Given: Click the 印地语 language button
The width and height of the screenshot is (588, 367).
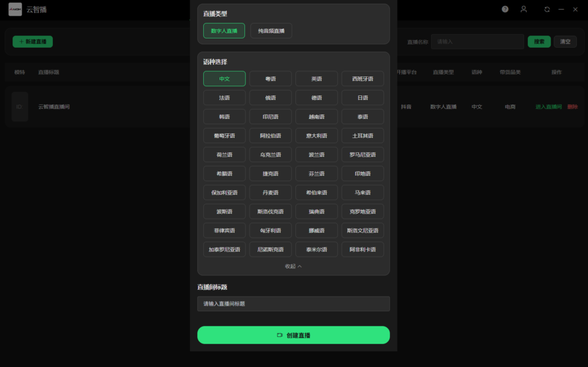Looking at the screenshot, I should (363, 174).
